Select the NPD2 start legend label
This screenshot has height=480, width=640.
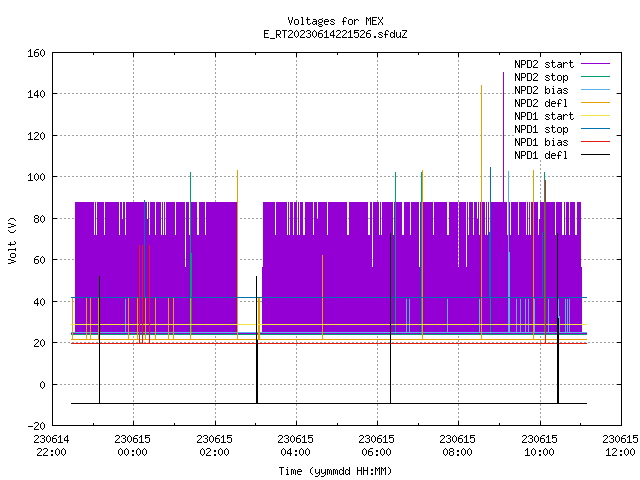(544, 64)
